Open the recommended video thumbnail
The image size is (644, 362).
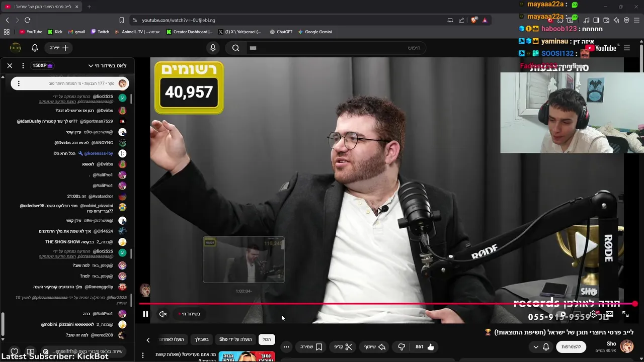pos(247,356)
